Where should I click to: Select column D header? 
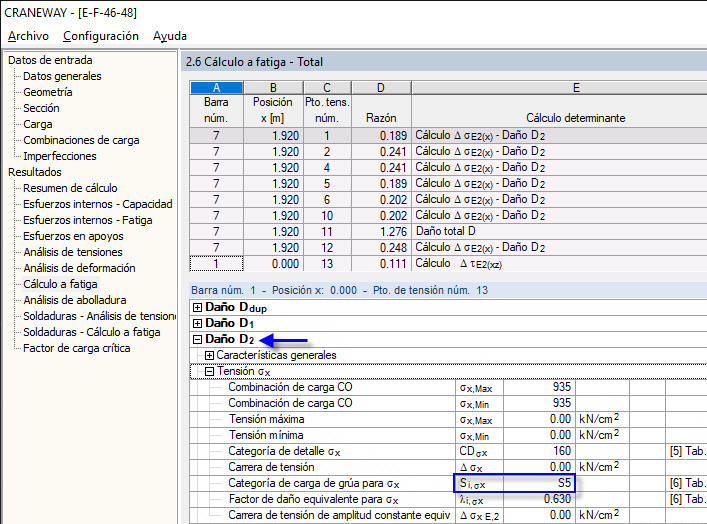pyautogui.click(x=381, y=87)
